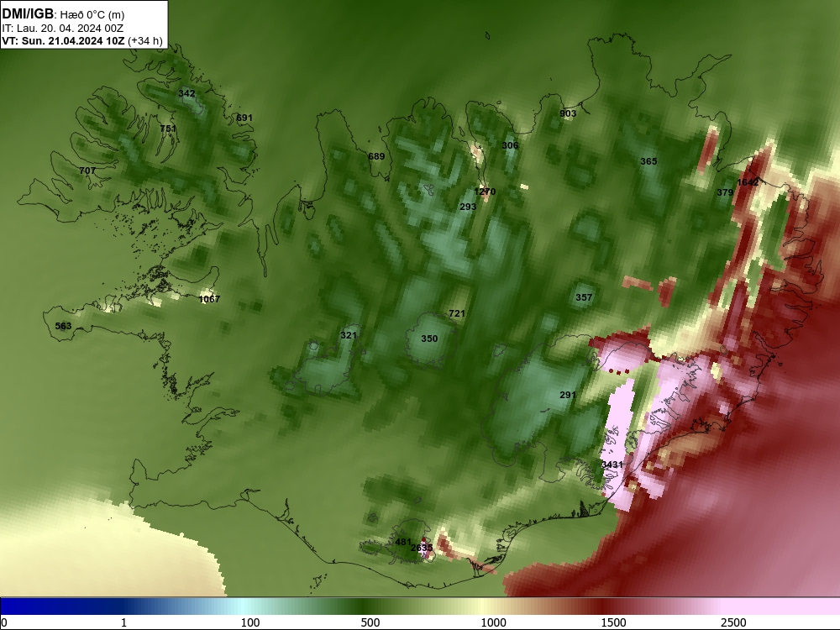840x630 pixels.
Task: Click the legend label 500
Action: (370, 622)
